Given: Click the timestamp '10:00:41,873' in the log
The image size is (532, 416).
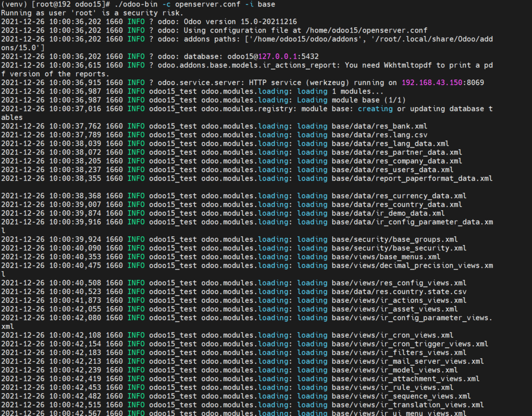Looking at the screenshot, I should click(75, 301).
